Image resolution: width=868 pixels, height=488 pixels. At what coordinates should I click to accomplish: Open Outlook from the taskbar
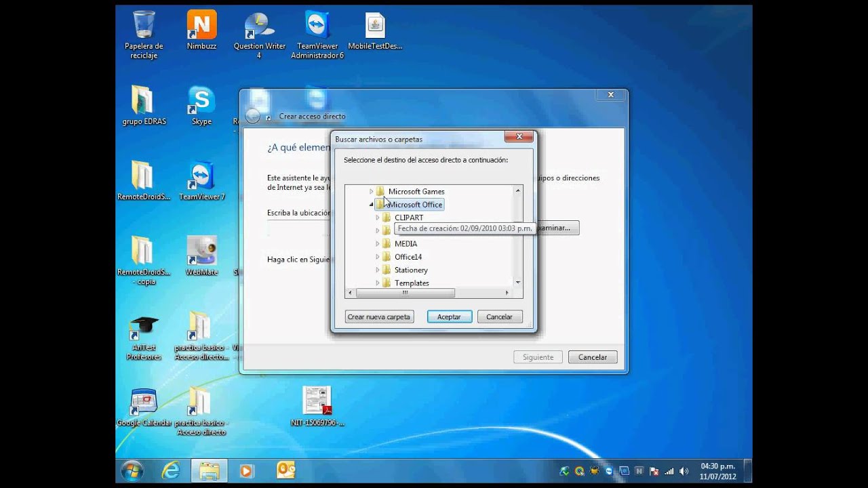click(x=285, y=470)
